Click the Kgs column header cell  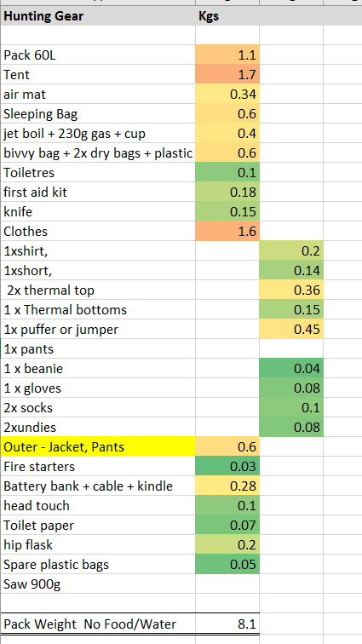227,16
